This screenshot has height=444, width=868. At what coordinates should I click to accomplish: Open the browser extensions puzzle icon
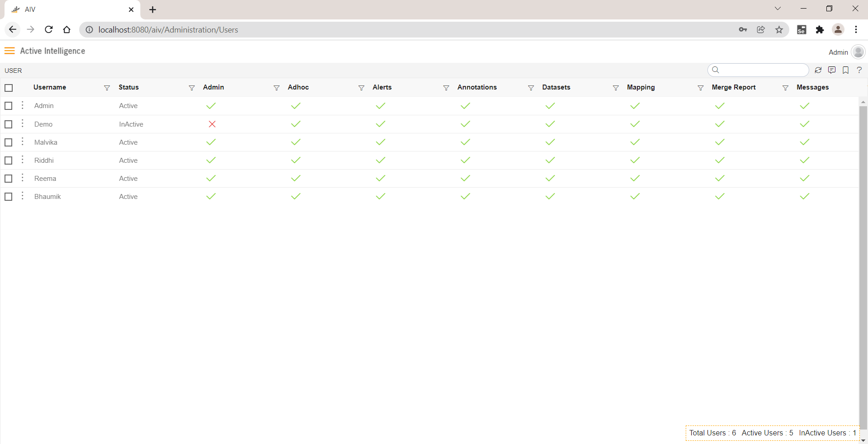coord(820,29)
